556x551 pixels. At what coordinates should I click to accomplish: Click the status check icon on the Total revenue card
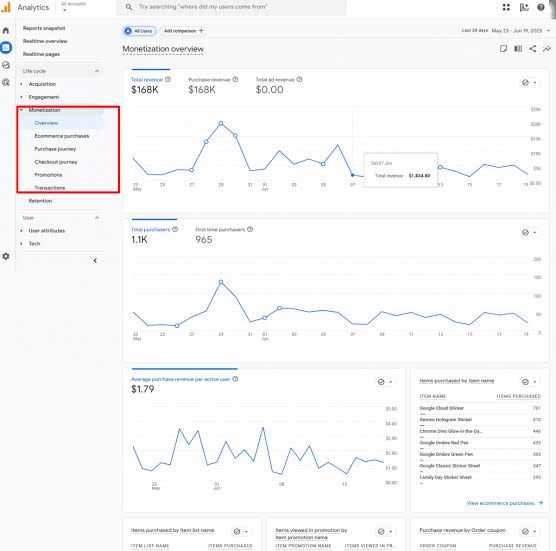pos(525,83)
